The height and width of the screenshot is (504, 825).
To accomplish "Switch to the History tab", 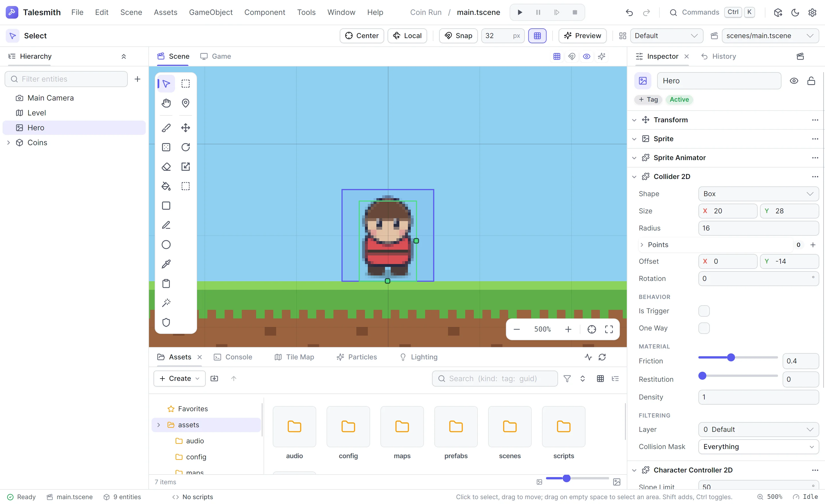I will (x=718, y=56).
